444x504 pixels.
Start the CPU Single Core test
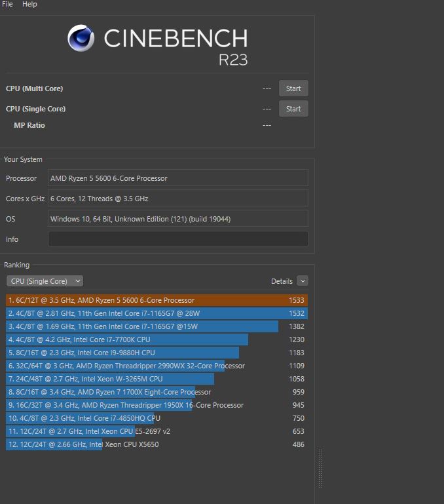(x=293, y=109)
